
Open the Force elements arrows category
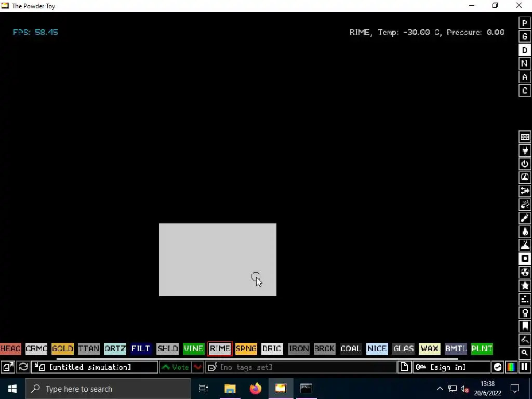pyautogui.click(x=525, y=191)
